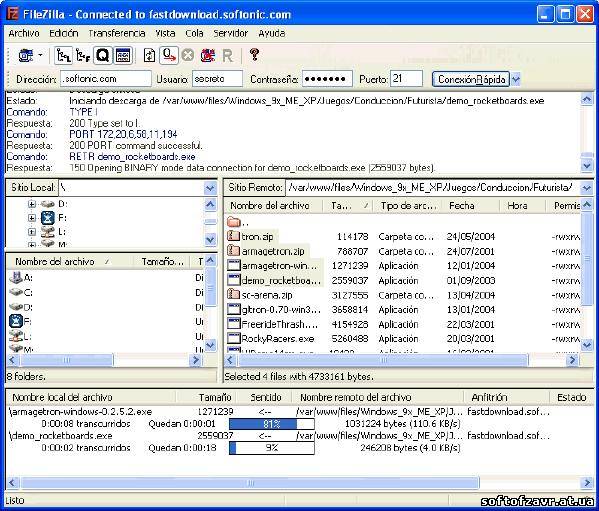Select the gltron-0.70-win3... application icon
The image size is (599, 511).
(233, 309)
